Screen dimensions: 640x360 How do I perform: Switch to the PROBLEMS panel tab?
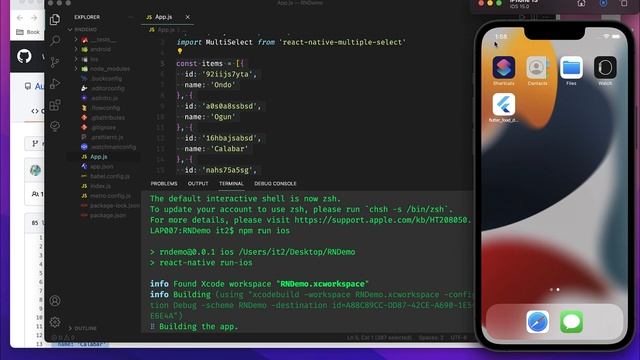[164, 184]
